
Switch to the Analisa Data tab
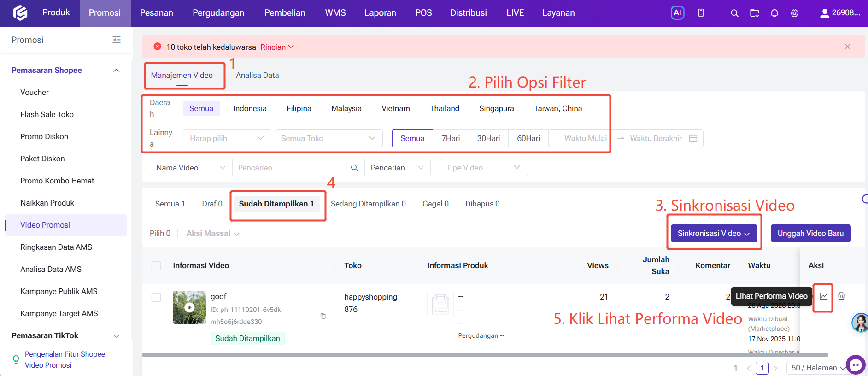click(257, 75)
